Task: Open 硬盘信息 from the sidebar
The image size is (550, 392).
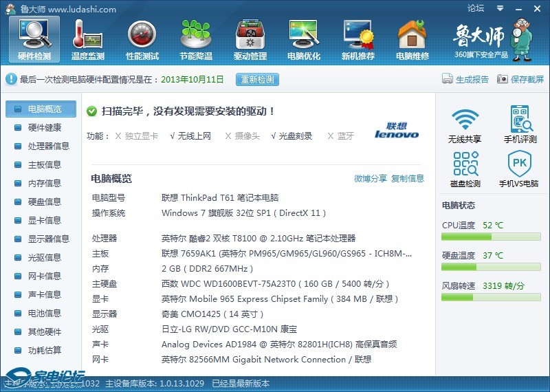Action: [44, 202]
